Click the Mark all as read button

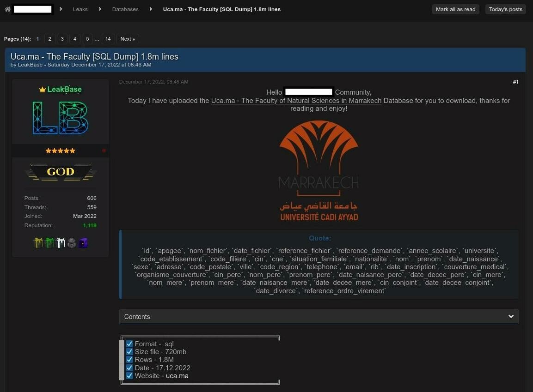[x=455, y=9]
